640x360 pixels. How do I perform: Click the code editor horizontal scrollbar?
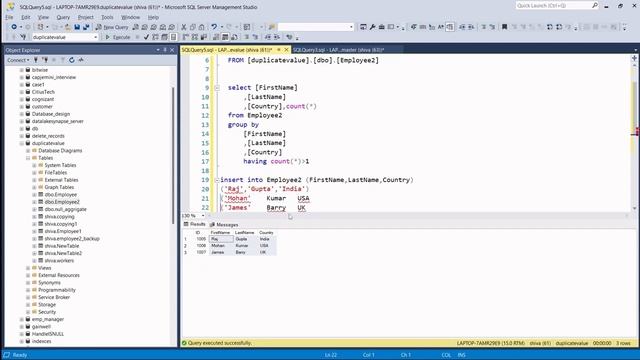click(x=418, y=216)
